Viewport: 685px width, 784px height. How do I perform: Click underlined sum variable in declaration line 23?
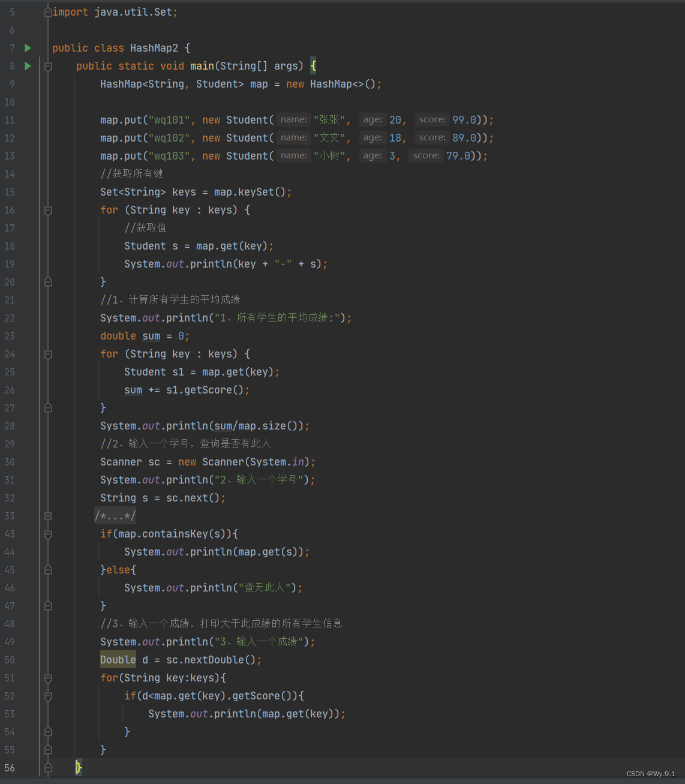tap(151, 336)
